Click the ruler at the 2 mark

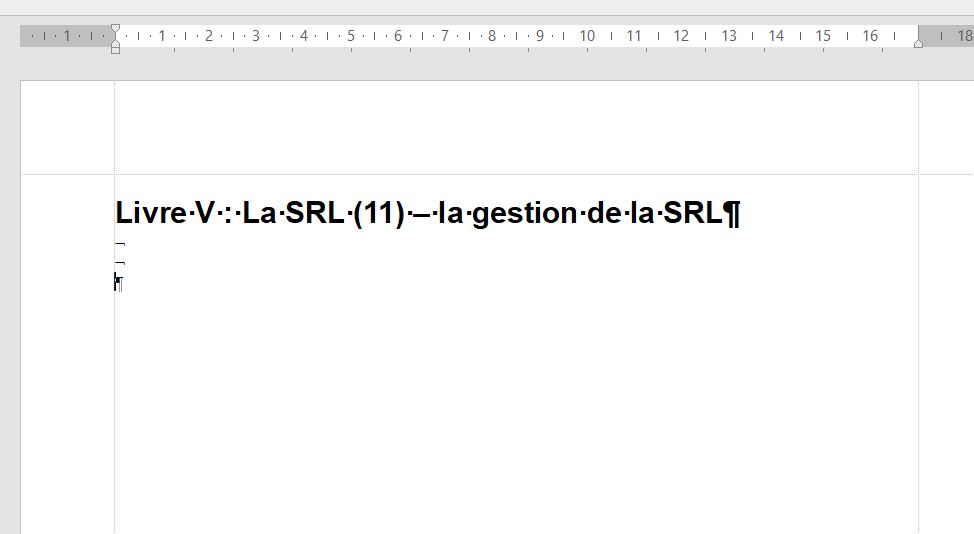[x=209, y=36]
